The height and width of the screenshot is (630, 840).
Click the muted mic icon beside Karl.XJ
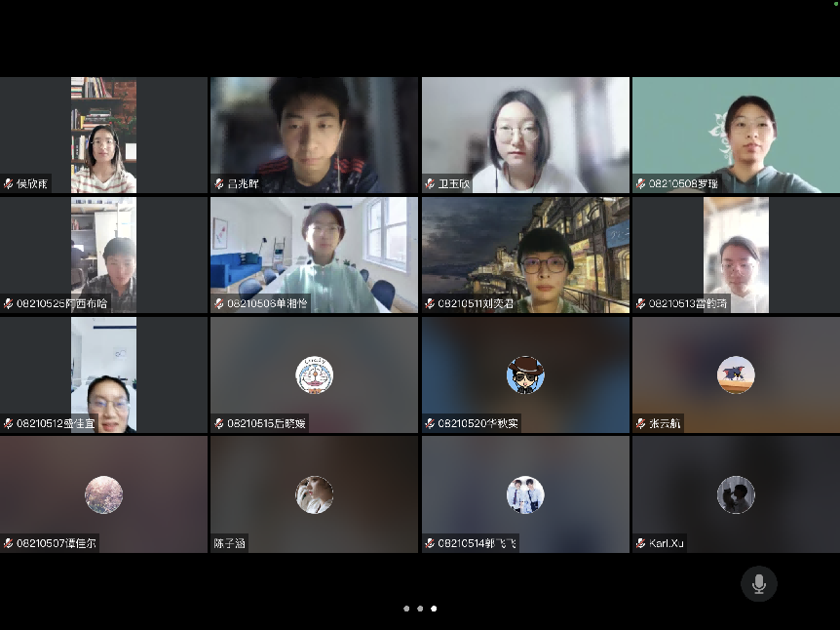click(640, 543)
